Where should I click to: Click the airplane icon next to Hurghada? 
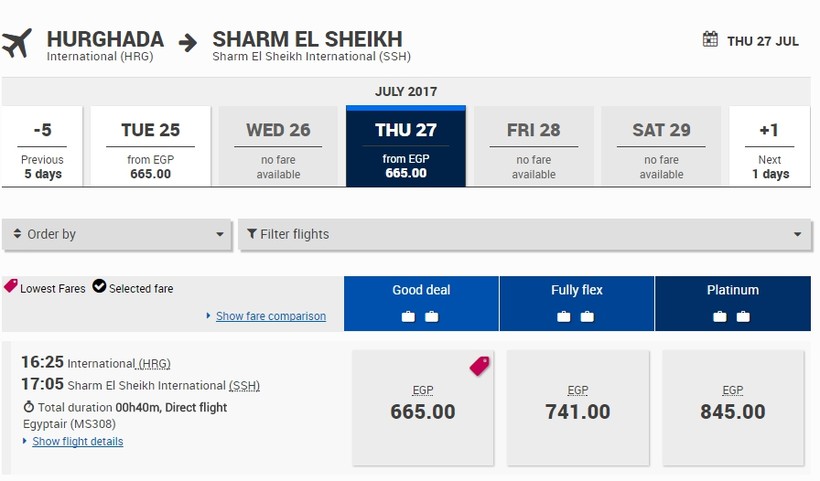[17, 42]
